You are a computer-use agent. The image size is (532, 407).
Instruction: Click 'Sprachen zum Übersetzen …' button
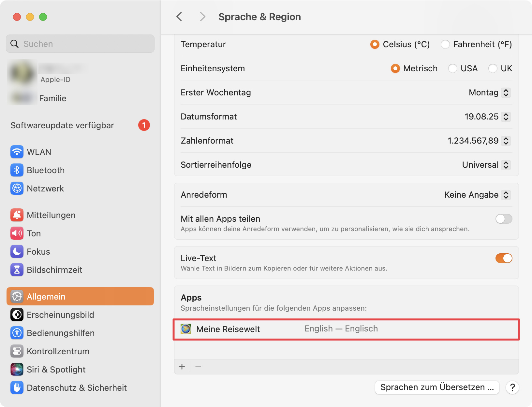click(x=437, y=387)
